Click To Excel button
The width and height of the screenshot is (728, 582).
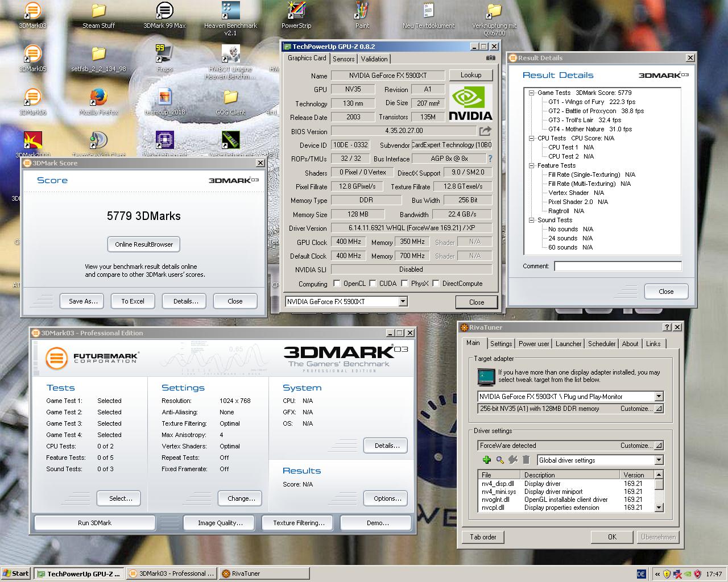[x=133, y=301]
